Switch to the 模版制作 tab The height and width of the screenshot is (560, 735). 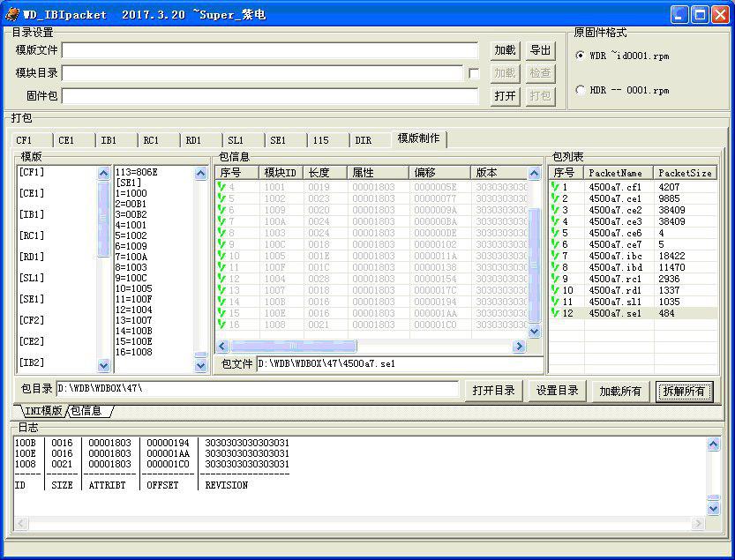click(420, 138)
